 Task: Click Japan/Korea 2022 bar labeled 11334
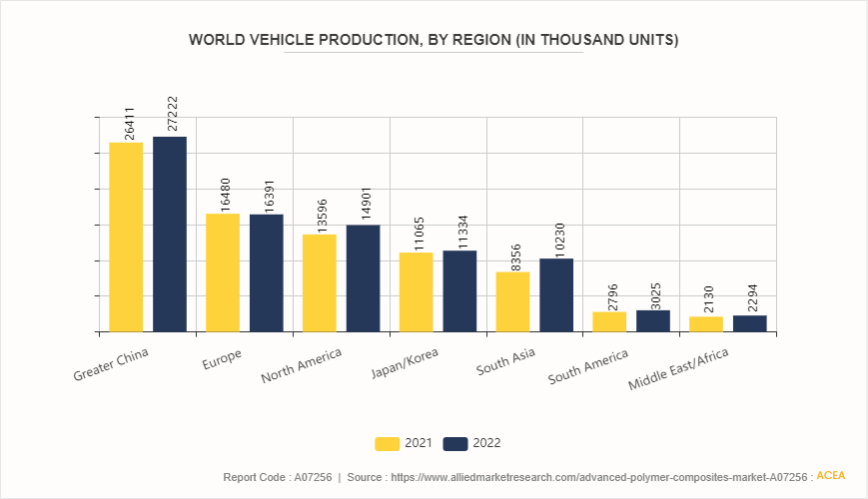(x=459, y=291)
